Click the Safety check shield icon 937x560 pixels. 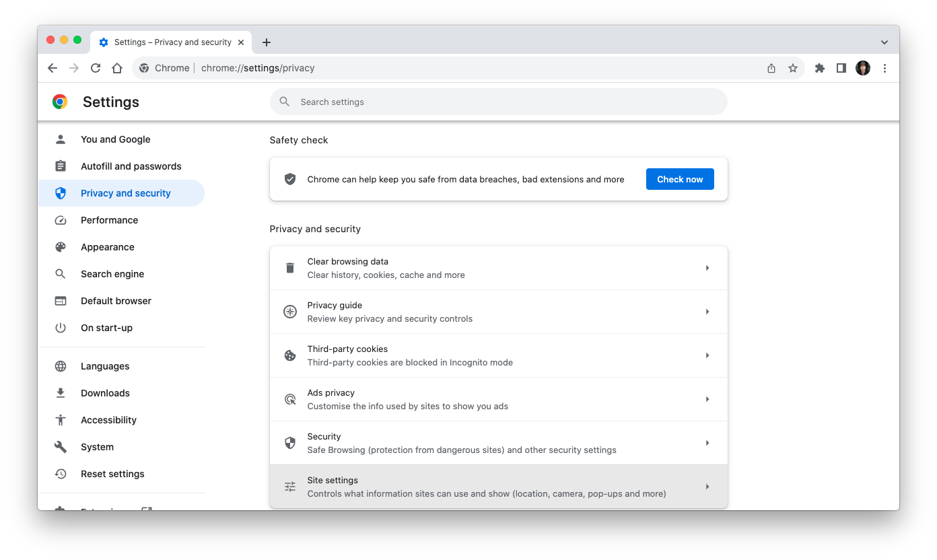[x=289, y=178]
